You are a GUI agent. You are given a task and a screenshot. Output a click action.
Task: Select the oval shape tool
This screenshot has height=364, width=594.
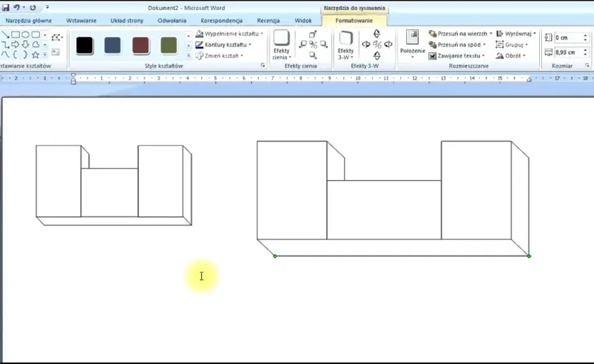pyautogui.click(x=26, y=35)
